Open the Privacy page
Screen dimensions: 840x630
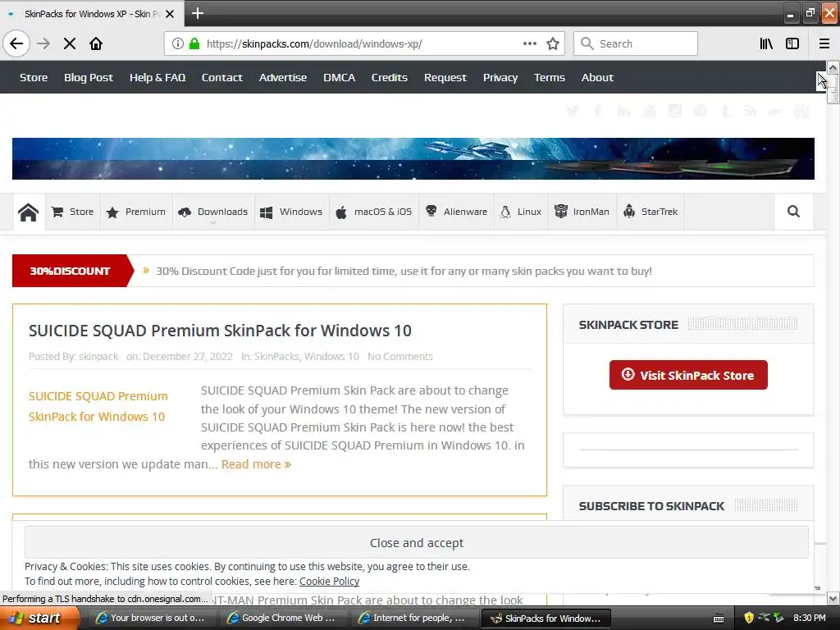coord(500,78)
